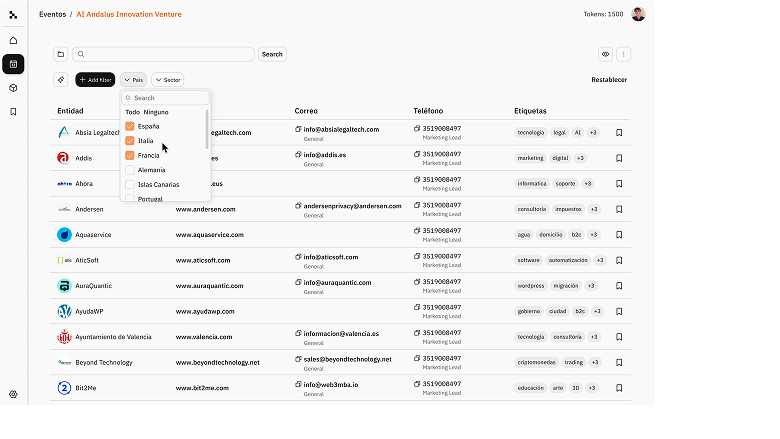The image size is (780, 439).
Task: Open the Sector filter dropdown
Action: pos(168,80)
